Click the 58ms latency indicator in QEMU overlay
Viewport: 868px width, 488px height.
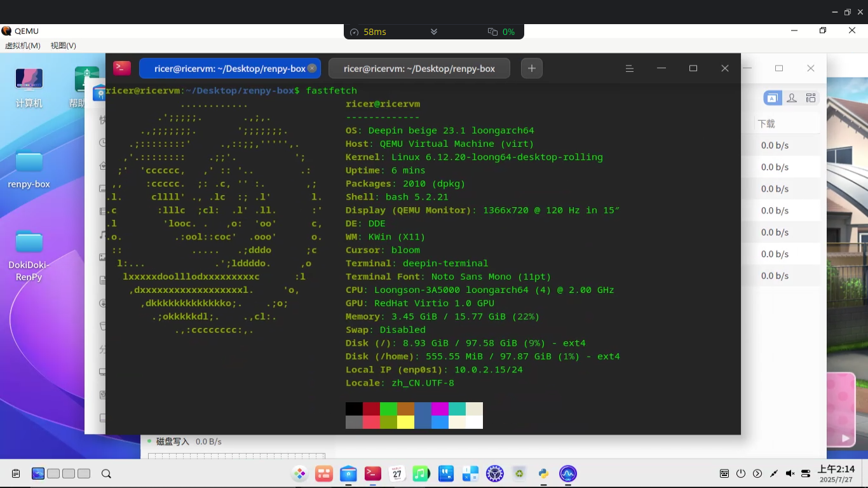[369, 32]
